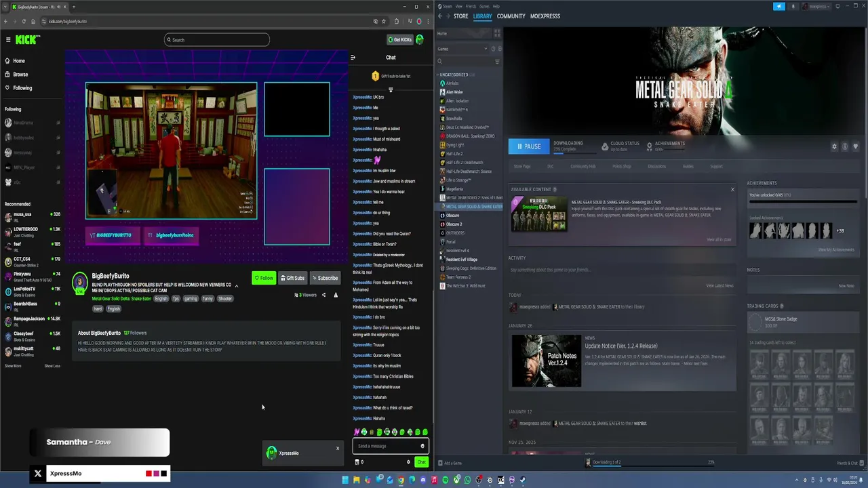This screenshot has height=488, width=868.
Task: Click the share stream icon
Action: pos(323,295)
